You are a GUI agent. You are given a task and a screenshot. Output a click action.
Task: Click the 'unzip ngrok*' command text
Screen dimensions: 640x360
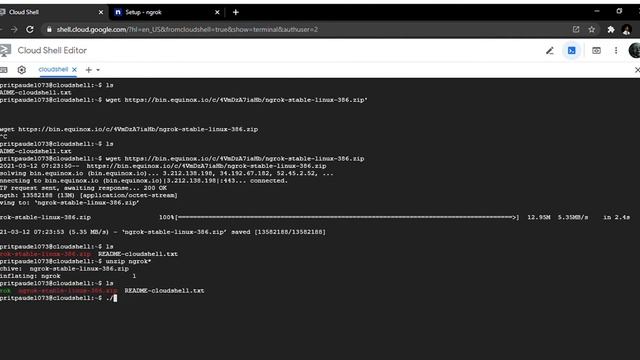[128, 261]
